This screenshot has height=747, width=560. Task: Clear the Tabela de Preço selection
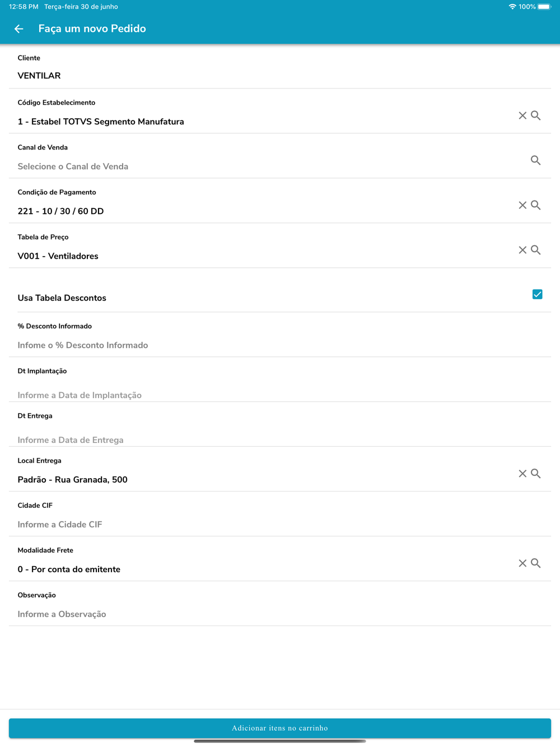pyautogui.click(x=522, y=250)
